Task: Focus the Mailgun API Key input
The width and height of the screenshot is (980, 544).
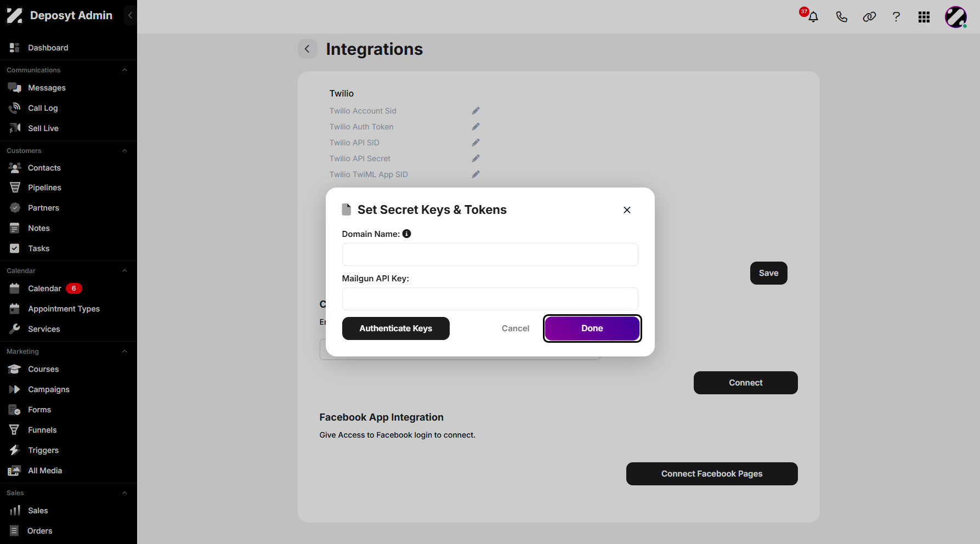Action: [x=490, y=299]
